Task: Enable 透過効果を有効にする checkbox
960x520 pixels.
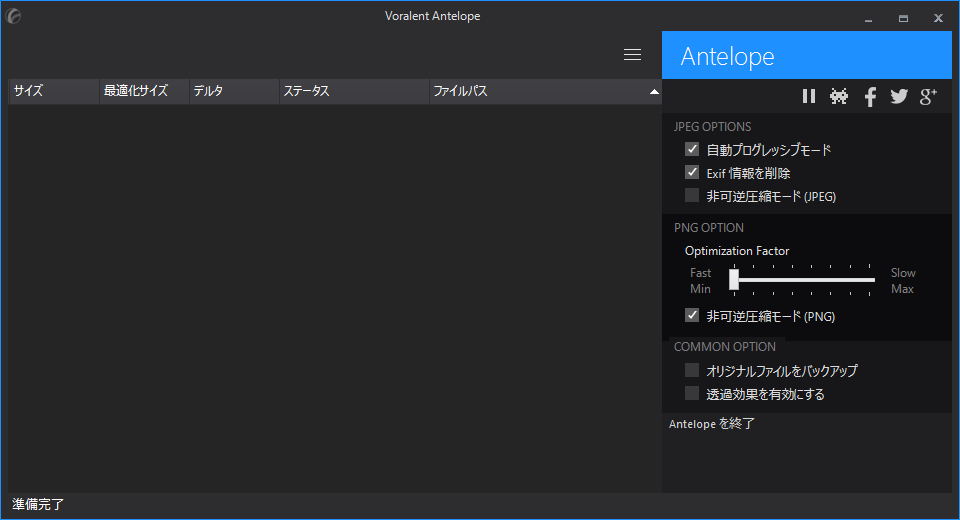Action: pyautogui.click(x=692, y=393)
